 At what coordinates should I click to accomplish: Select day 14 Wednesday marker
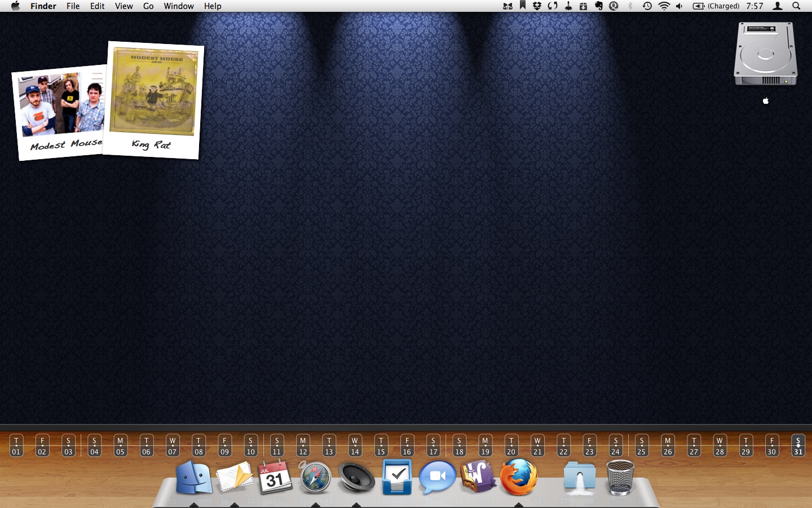point(355,445)
